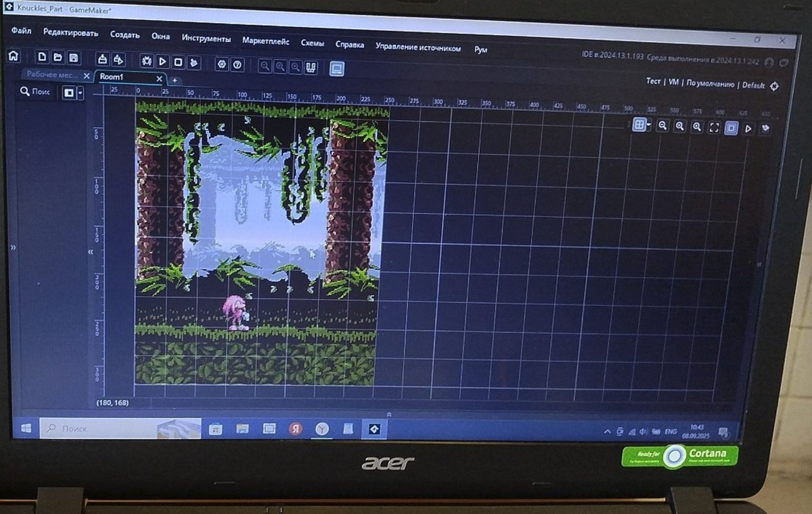Run the game with the main toolbar play button
Viewport: 812px width, 514px height.
click(163, 62)
